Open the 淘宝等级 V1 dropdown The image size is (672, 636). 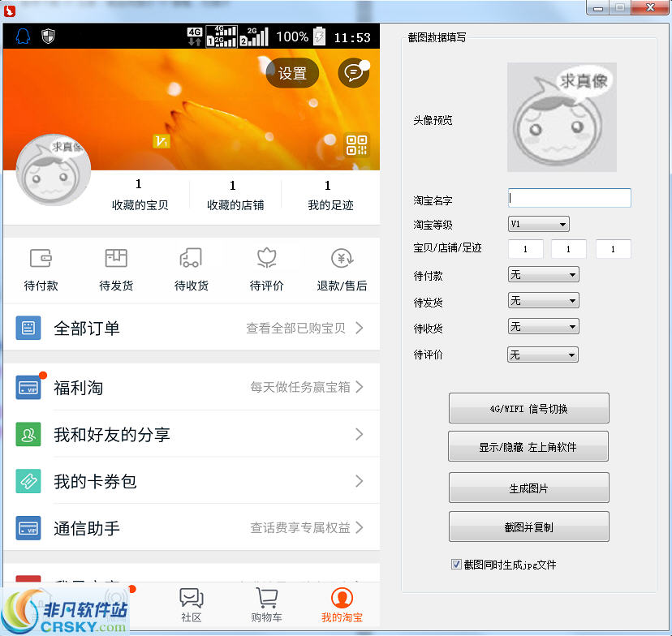[539, 224]
